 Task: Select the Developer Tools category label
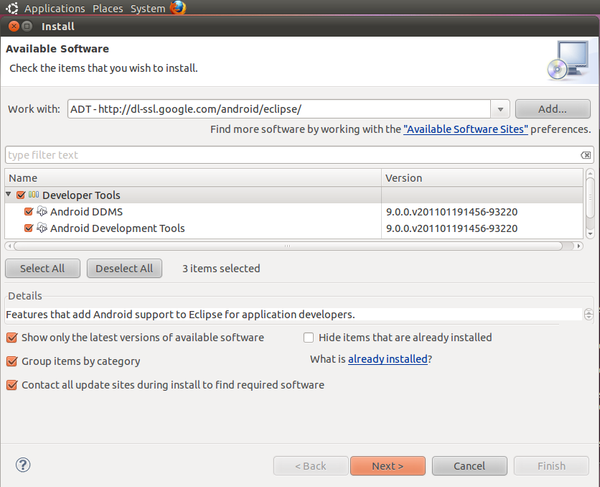click(81, 195)
